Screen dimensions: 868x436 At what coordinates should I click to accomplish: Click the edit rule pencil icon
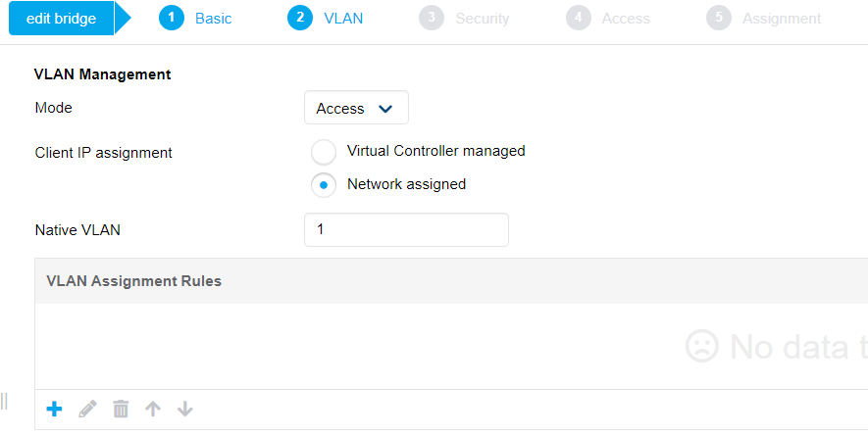(x=88, y=409)
